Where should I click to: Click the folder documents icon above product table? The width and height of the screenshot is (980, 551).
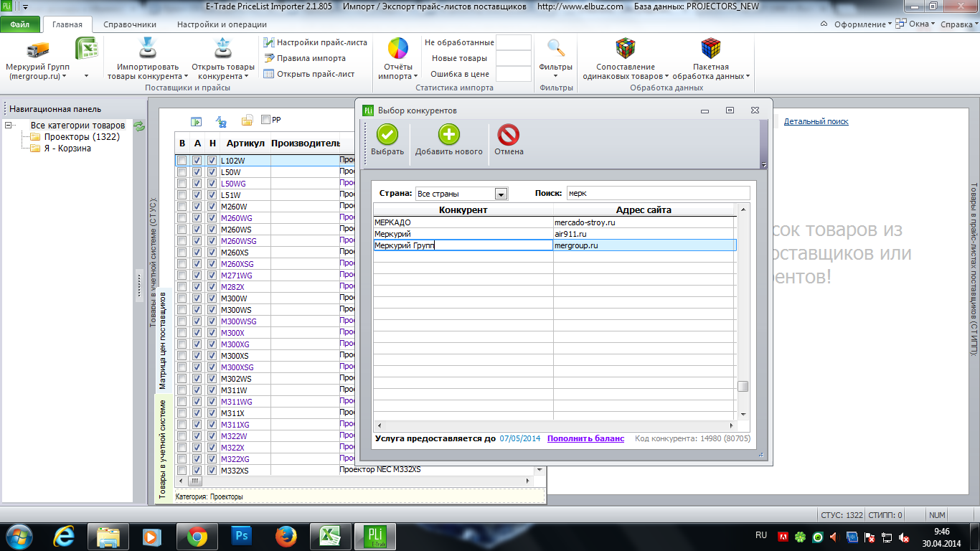tap(247, 120)
